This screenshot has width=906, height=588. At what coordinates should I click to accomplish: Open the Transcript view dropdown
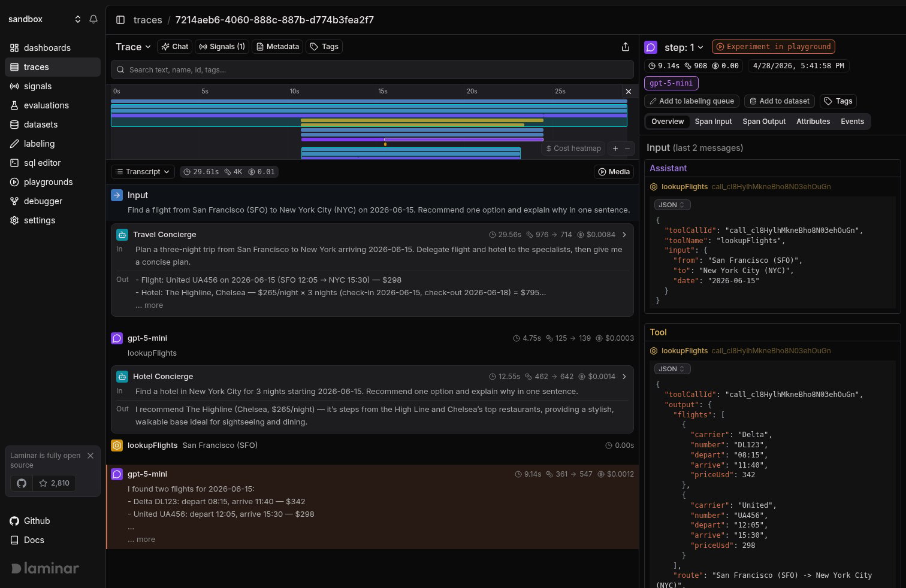click(x=143, y=172)
